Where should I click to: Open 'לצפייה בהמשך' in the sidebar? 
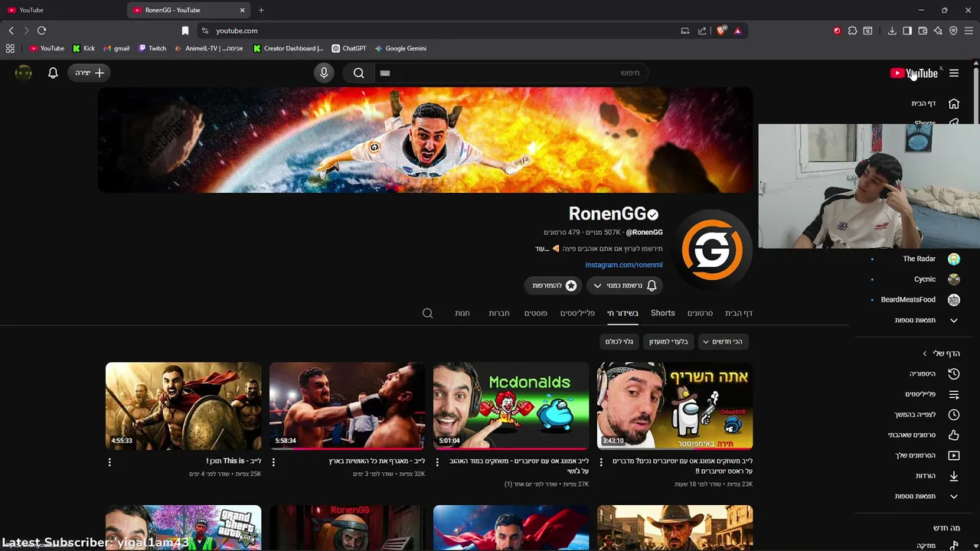(x=926, y=414)
